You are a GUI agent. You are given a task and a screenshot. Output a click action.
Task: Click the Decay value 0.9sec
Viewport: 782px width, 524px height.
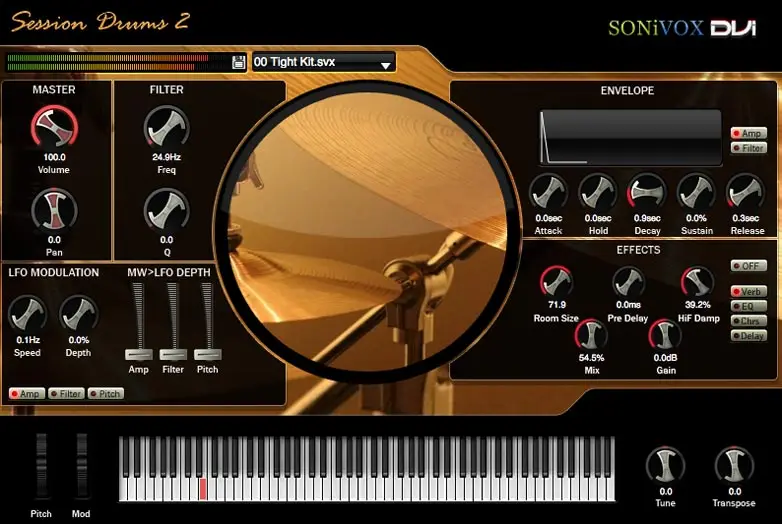(x=647, y=218)
